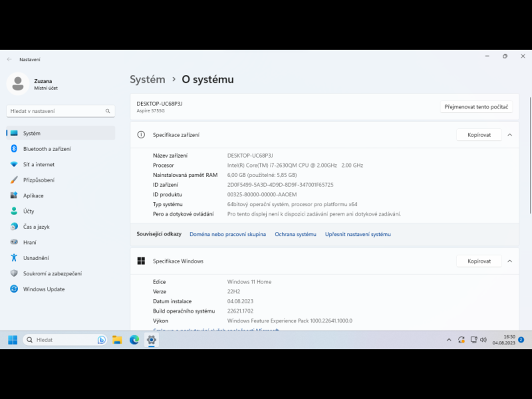The image size is (532, 399).
Task: Open the Aplikace settings category
Action: click(x=33, y=196)
